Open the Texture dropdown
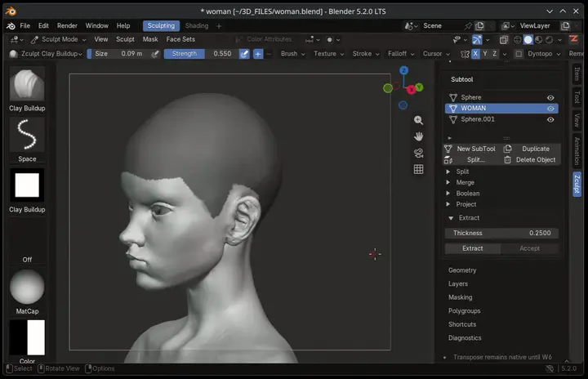This screenshot has width=588, height=379. pyautogui.click(x=328, y=54)
